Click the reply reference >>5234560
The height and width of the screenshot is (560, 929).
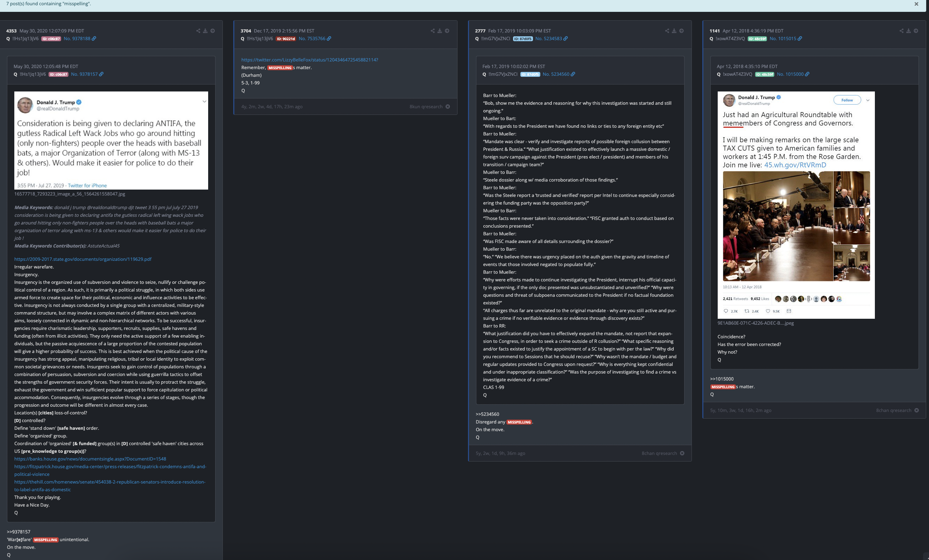487,414
